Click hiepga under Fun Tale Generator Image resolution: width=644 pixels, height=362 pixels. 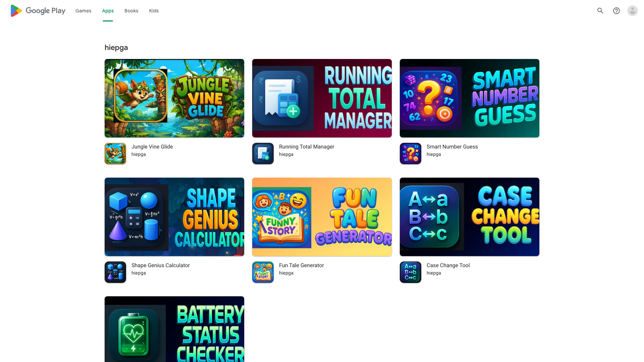click(286, 273)
